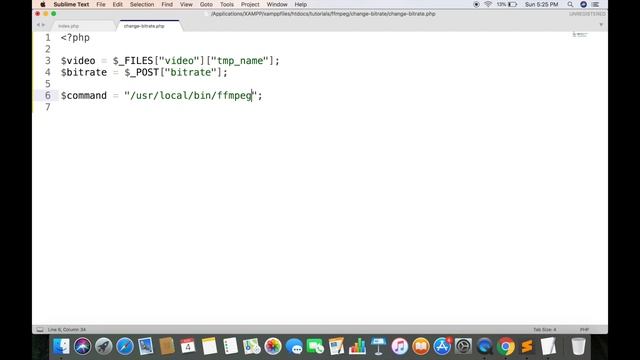Launch Siri from the dock
The image size is (640, 360).
click(82, 347)
